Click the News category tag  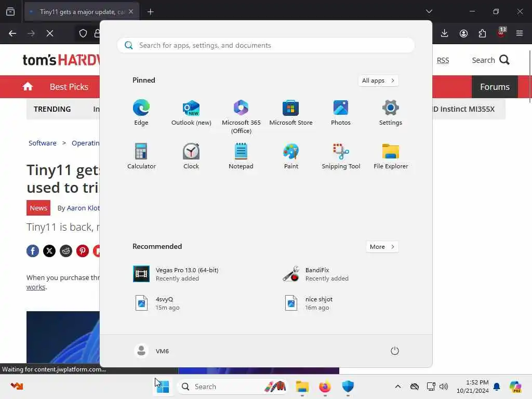click(38, 208)
